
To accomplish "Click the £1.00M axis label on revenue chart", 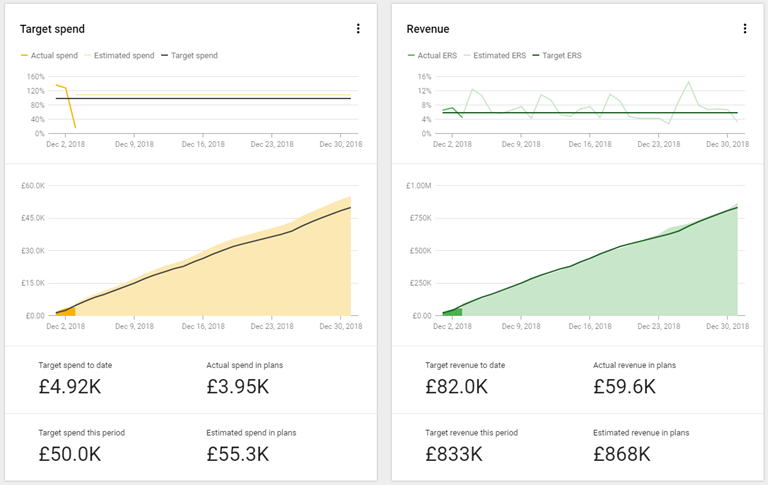I will tap(419, 186).
